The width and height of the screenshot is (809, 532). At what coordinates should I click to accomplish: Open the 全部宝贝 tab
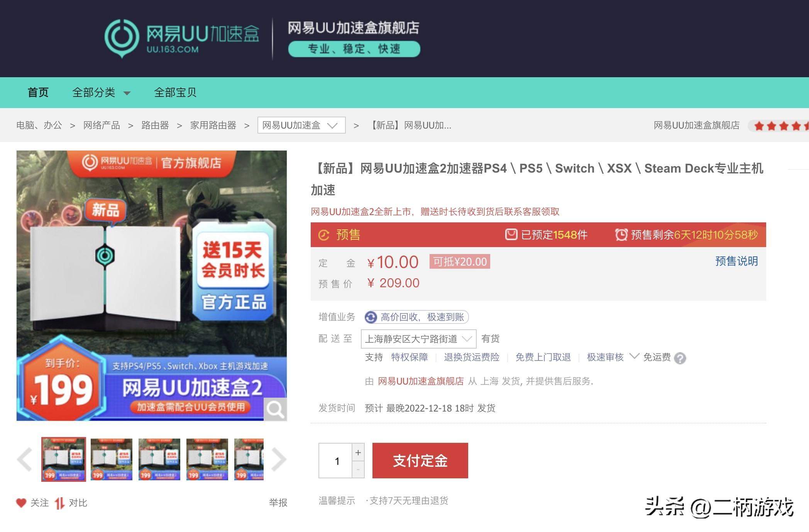click(x=175, y=93)
